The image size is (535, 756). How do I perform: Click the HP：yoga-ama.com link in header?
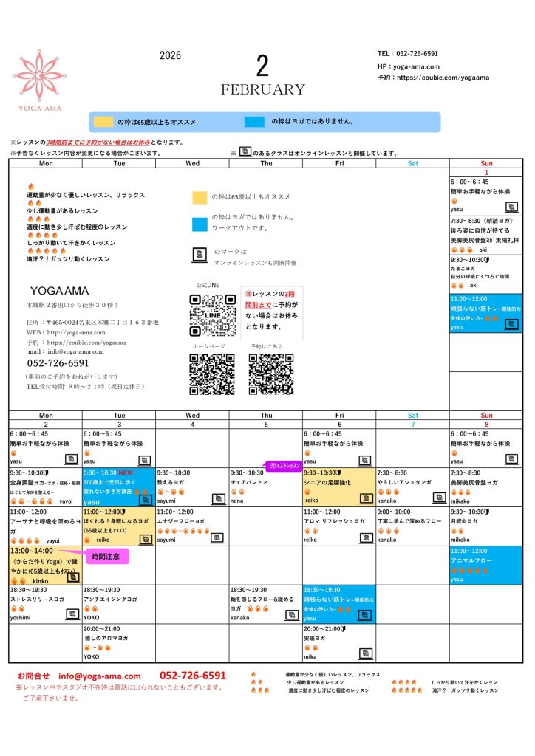tap(408, 66)
